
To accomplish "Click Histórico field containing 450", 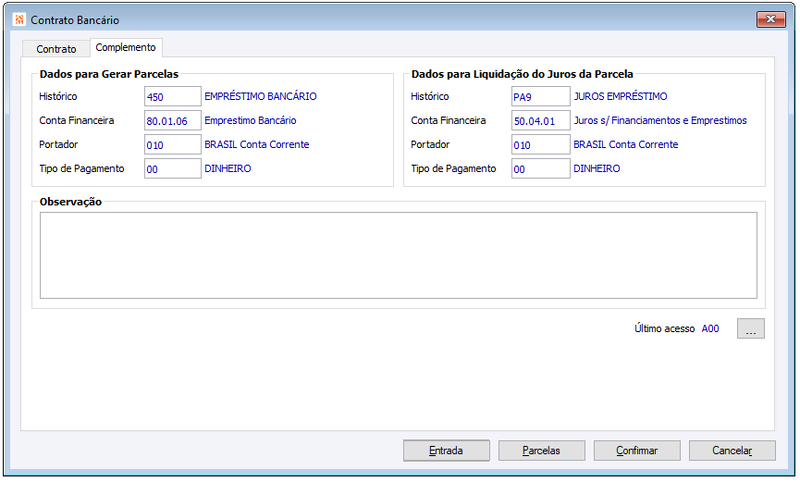I will click(x=172, y=96).
